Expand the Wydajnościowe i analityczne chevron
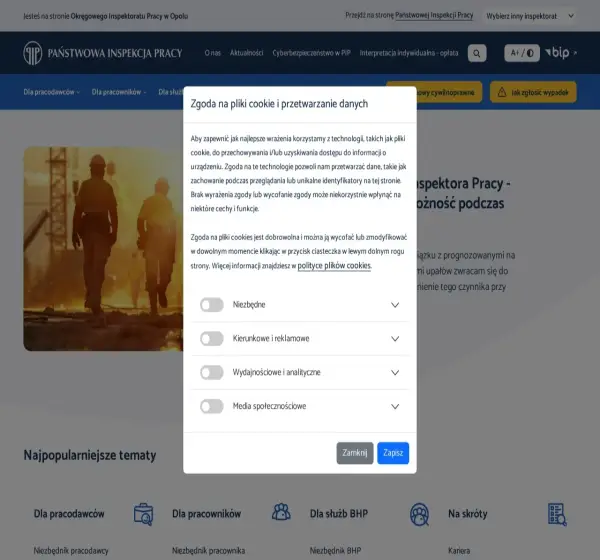The width and height of the screenshot is (600, 560). click(395, 372)
